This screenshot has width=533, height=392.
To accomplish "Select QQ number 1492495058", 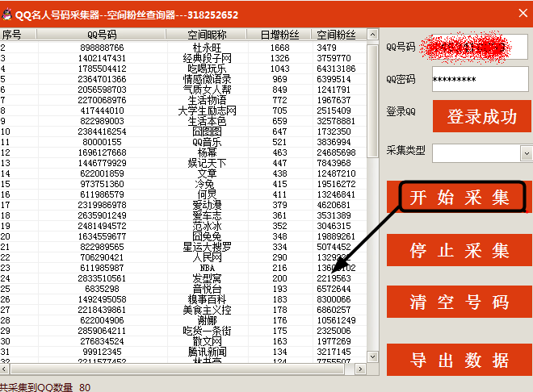I will tap(102, 300).
